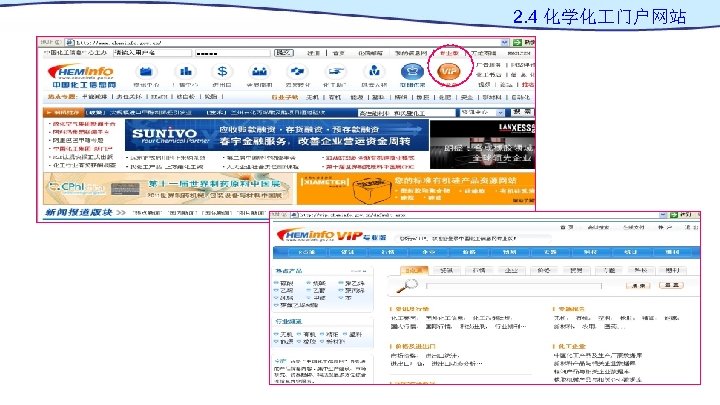The image size is (720, 405).
Task: Click the group of people navigation icon
Action: pos(259,72)
